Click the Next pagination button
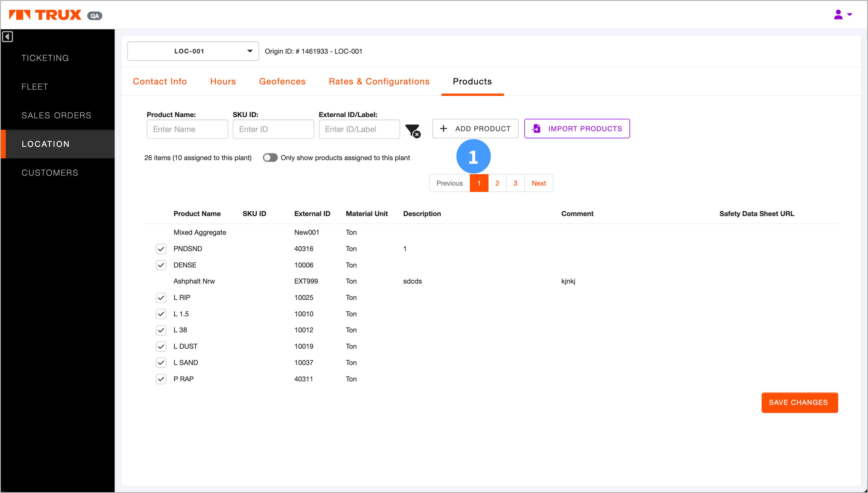 [538, 183]
